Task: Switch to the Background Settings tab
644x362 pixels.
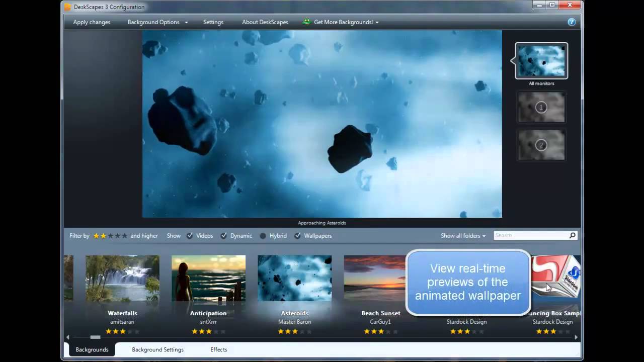Action: 157,349
